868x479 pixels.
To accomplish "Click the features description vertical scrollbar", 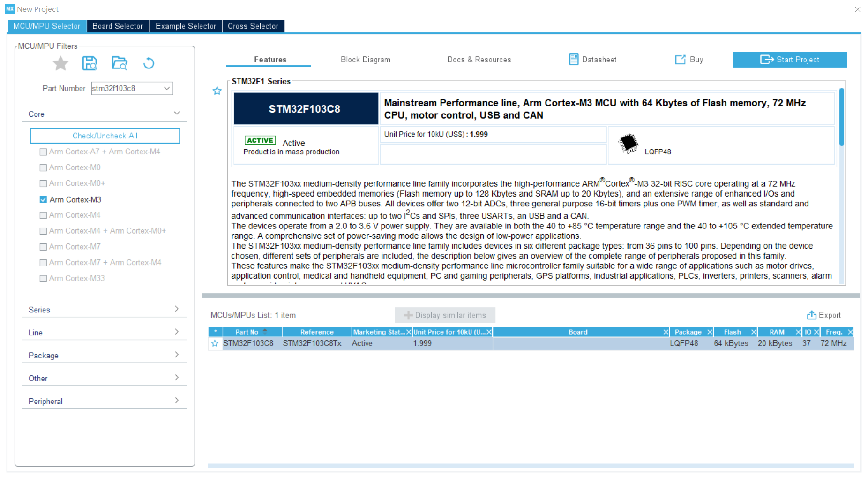I will point(842,117).
